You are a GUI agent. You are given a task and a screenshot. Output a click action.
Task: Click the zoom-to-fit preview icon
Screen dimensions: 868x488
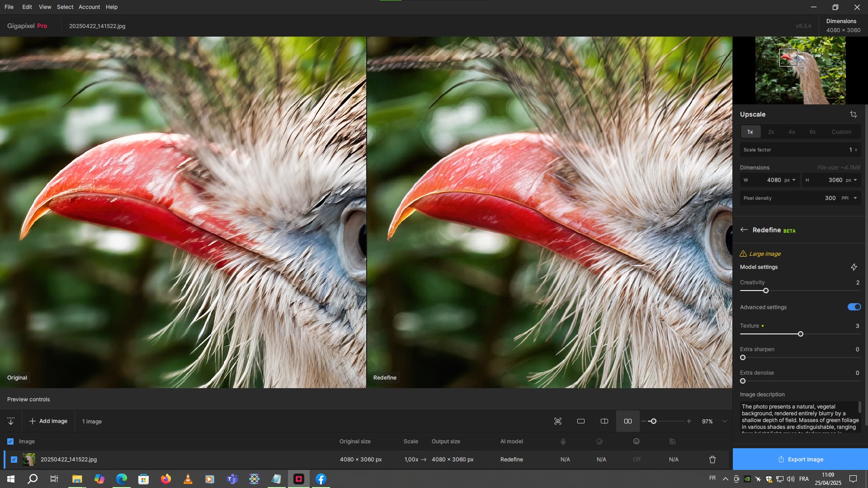pos(557,421)
